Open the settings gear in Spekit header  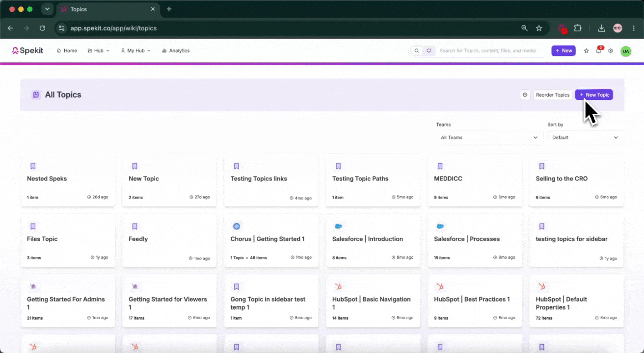point(611,50)
